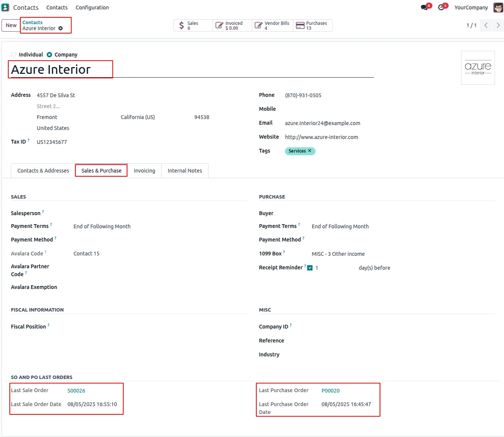Open YourCompany company switcher
The height and width of the screenshot is (437, 504).
click(x=471, y=8)
